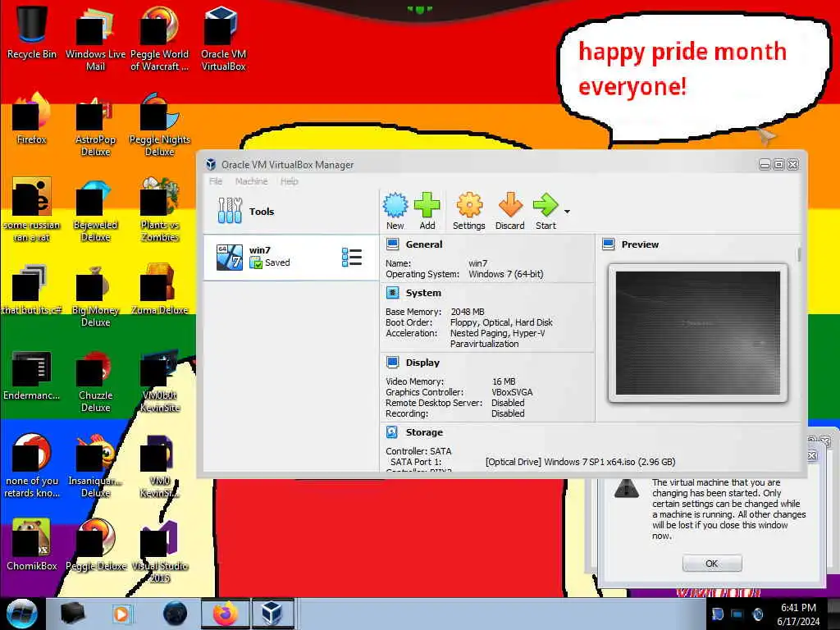Click the Preview section header
This screenshot has width=840, height=630.
click(640, 244)
